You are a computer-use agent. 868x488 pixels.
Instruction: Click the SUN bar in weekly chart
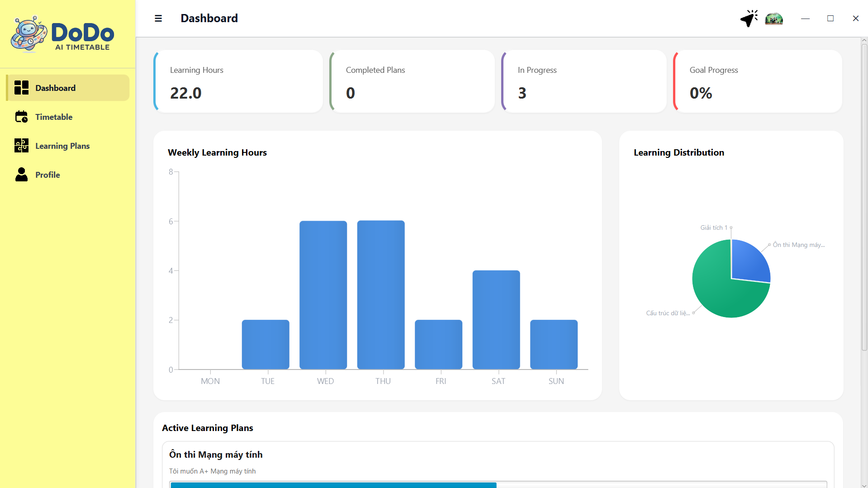[x=554, y=345]
